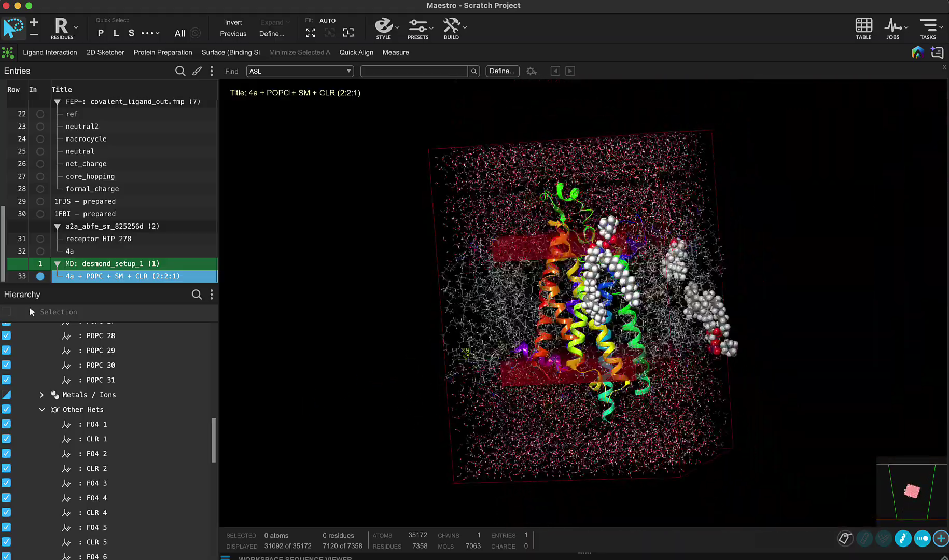The height and width of the screenshot is (560, 949).
Task: Expand the Metals / Ions group
Action: 41,395
